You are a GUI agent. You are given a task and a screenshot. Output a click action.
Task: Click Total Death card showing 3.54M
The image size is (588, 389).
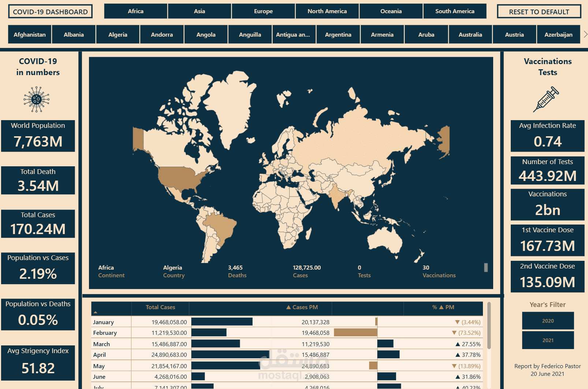tap(38, 180)
